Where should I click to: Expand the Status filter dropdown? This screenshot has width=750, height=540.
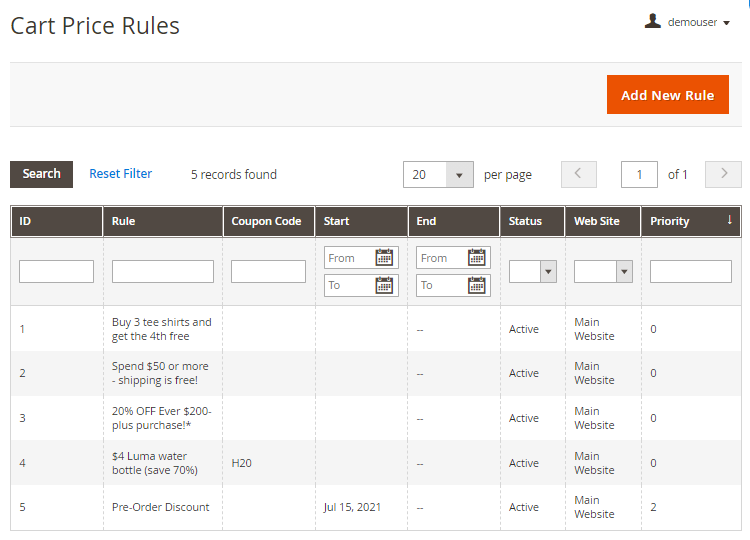(532, 271)
